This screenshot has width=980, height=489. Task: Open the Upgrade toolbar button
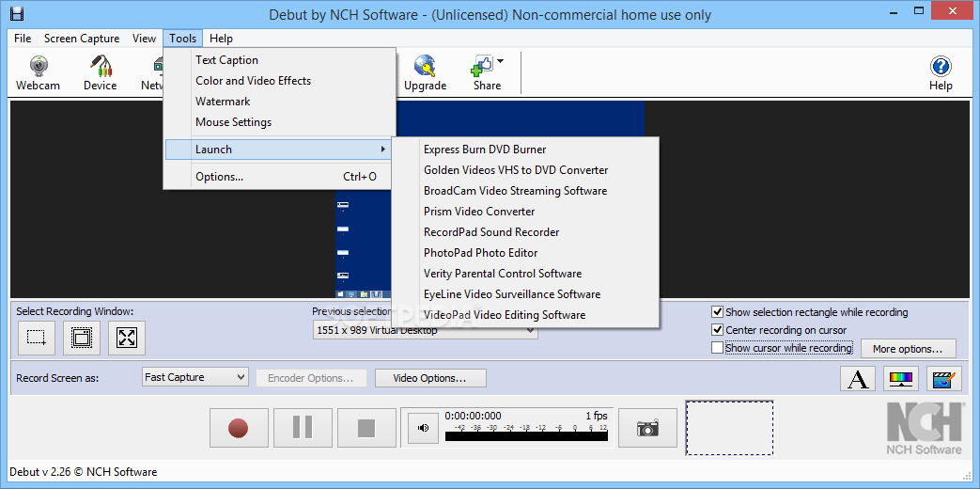coord(425,73)
